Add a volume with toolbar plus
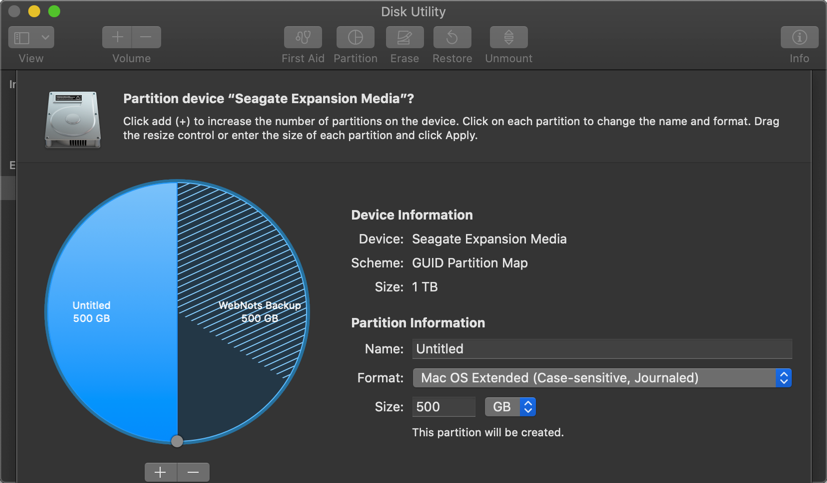 117,37
